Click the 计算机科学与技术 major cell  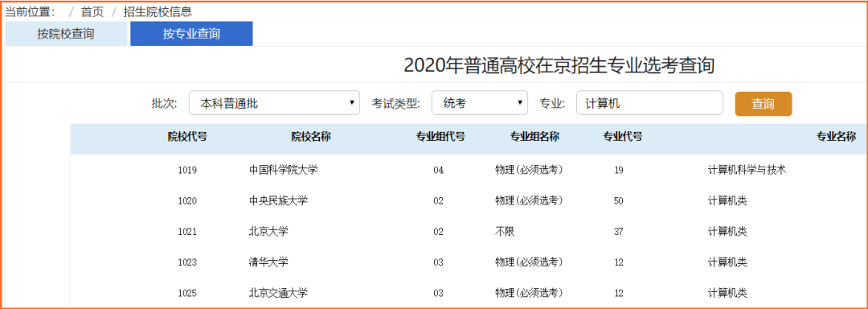click(x=747, y=170)
